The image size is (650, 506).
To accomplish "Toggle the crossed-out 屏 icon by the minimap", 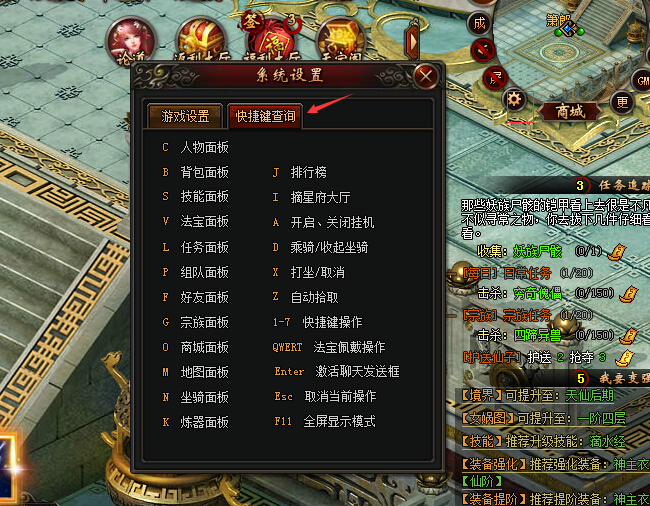I will (x=495, y=78).
